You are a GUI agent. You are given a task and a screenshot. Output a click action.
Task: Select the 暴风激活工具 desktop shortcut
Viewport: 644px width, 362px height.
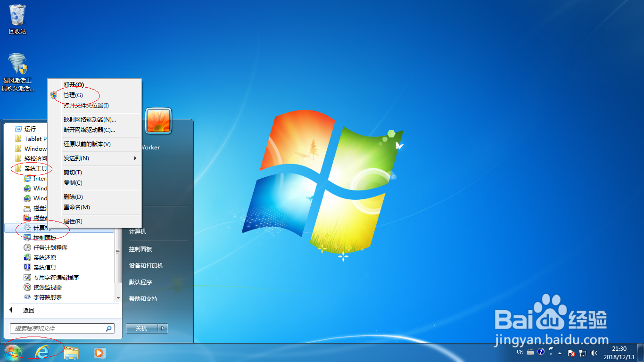point(18,72)
